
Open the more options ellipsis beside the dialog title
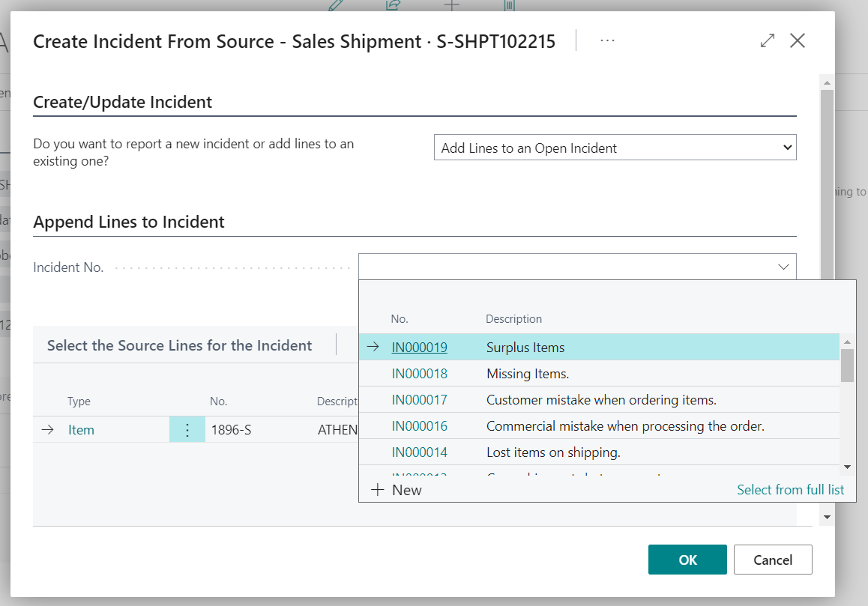(607, 40)
